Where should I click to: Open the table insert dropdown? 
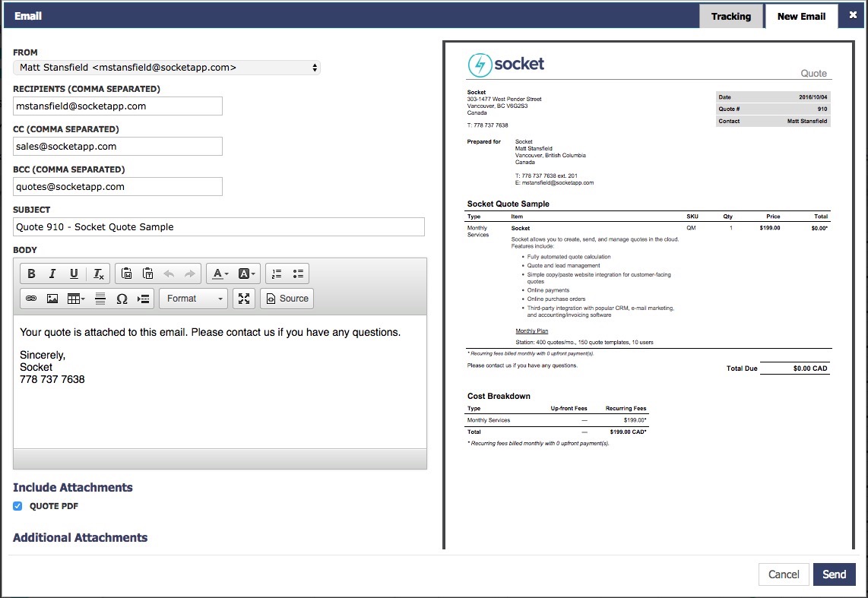tap(76, 299)
